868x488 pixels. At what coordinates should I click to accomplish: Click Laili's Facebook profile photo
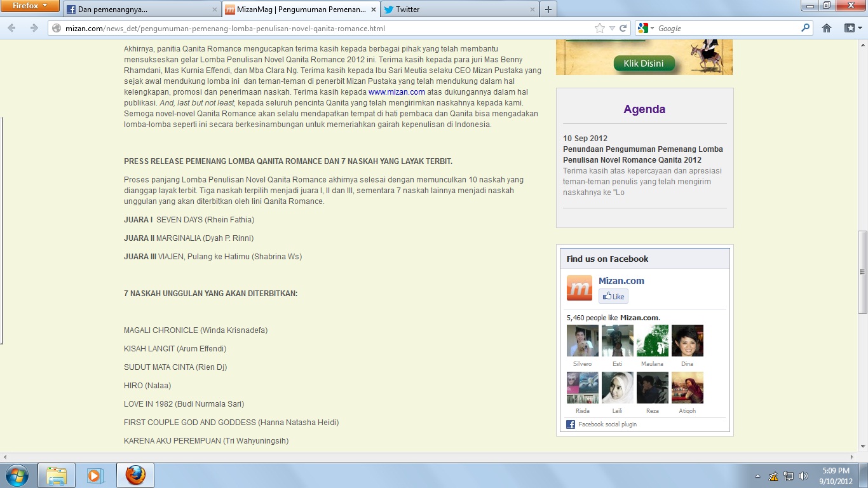point(618,388)
